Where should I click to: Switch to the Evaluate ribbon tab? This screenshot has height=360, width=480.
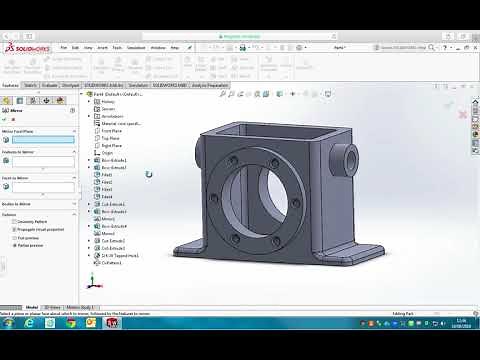(x=49, y=85)
